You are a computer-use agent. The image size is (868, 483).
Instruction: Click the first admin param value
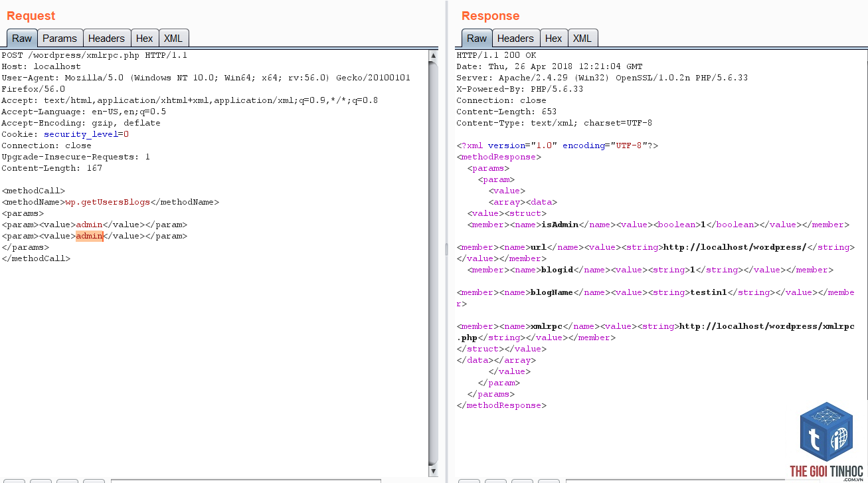tap(90, 225)
